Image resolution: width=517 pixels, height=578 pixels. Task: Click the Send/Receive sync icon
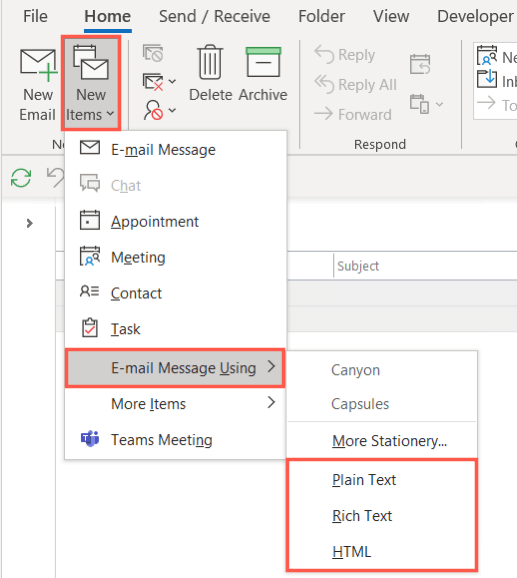click(21, 178)
